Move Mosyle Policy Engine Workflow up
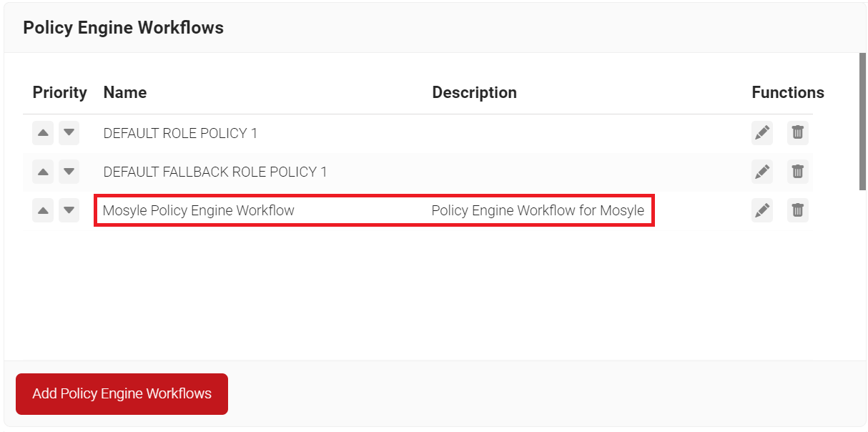The height and width of the screenshot is (432, 868). click(43, 210)
